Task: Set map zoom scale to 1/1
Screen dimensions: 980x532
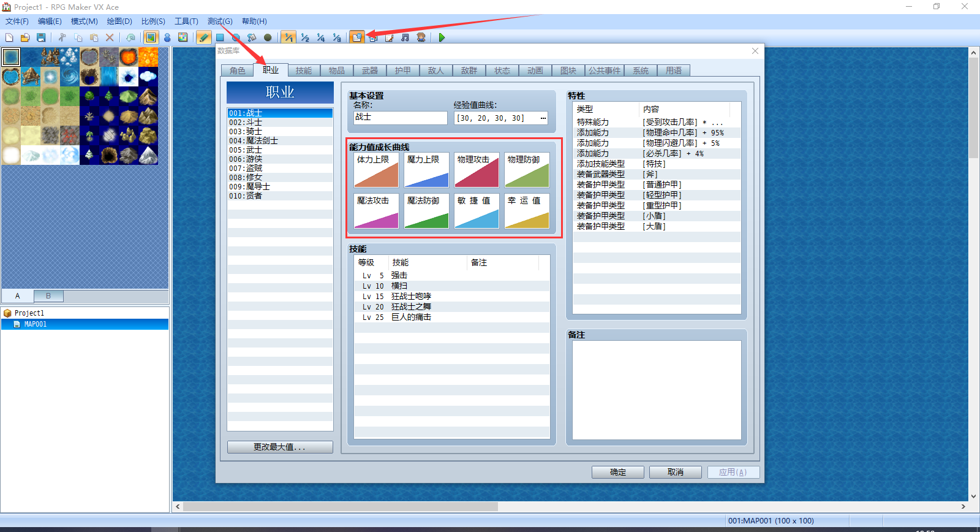Action: (x=288, y=37)
